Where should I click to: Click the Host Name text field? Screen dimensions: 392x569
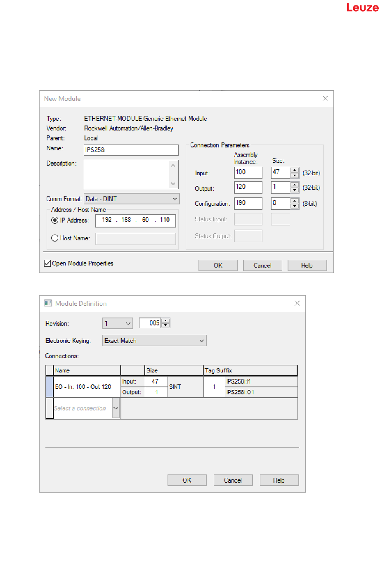pyautogui.click(x=136, y=239)
